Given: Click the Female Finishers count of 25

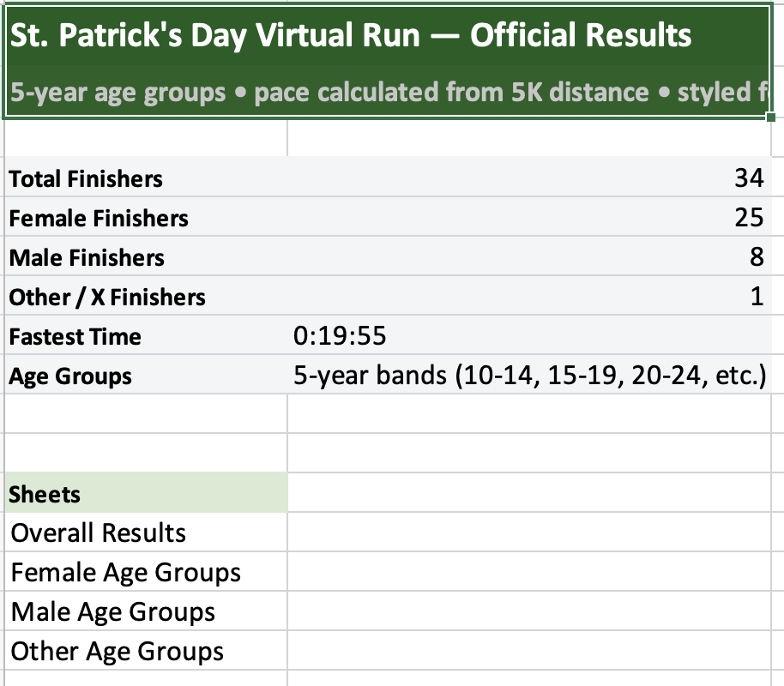Looking at the screenshot, I should 748,218.
